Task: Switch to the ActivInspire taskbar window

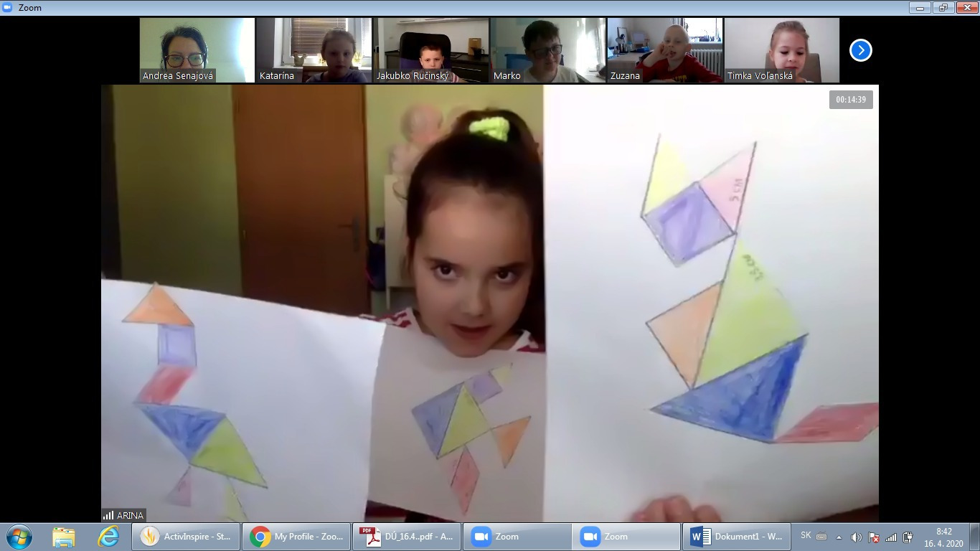Action: click(186, 537)
